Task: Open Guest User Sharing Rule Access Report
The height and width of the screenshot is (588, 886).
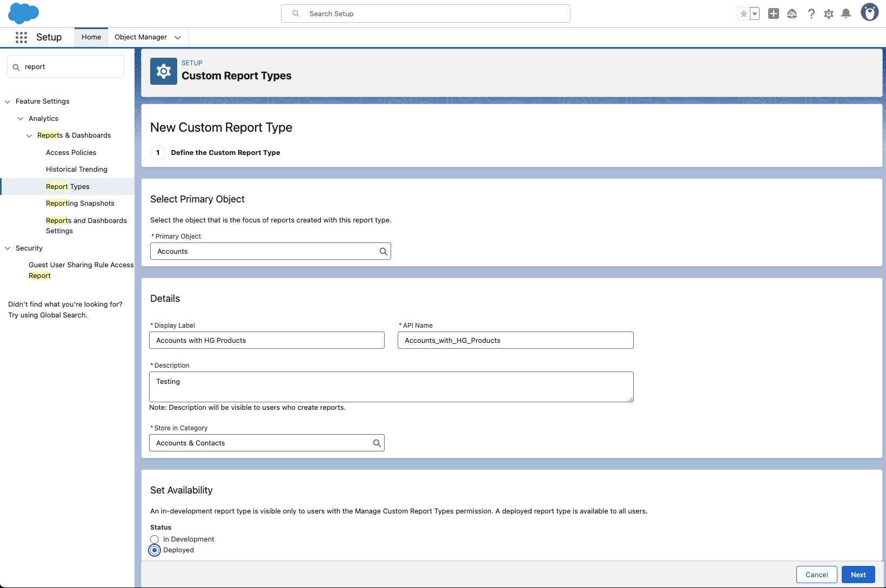Action: pos(81,271)
